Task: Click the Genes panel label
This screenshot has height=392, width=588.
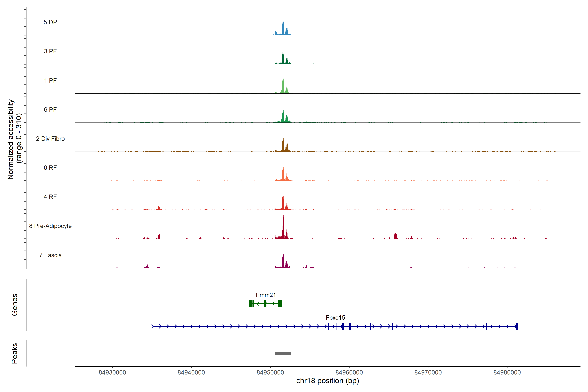Action: [15, 304]
